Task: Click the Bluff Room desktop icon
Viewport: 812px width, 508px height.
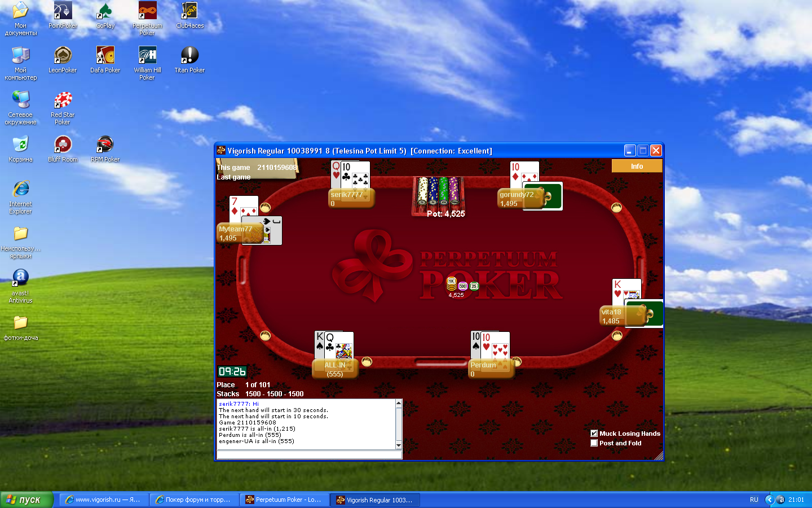Action: [63, 149]
